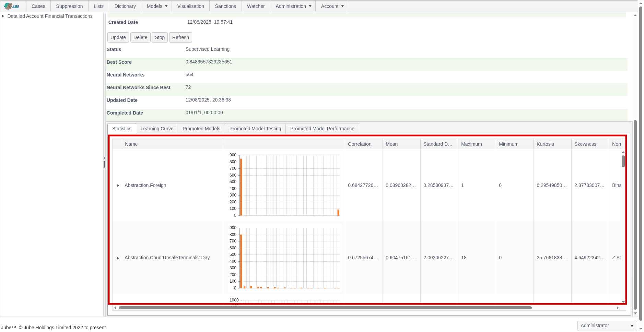Click the Jube logo icon
This screenshot has height=332, width=644.
(x=12, y=6)
